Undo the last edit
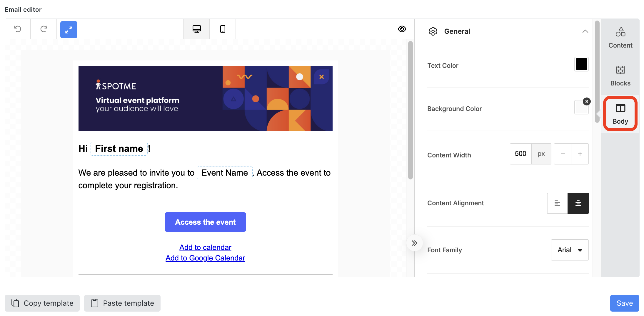The image size is (644, 316). [18, 29]
